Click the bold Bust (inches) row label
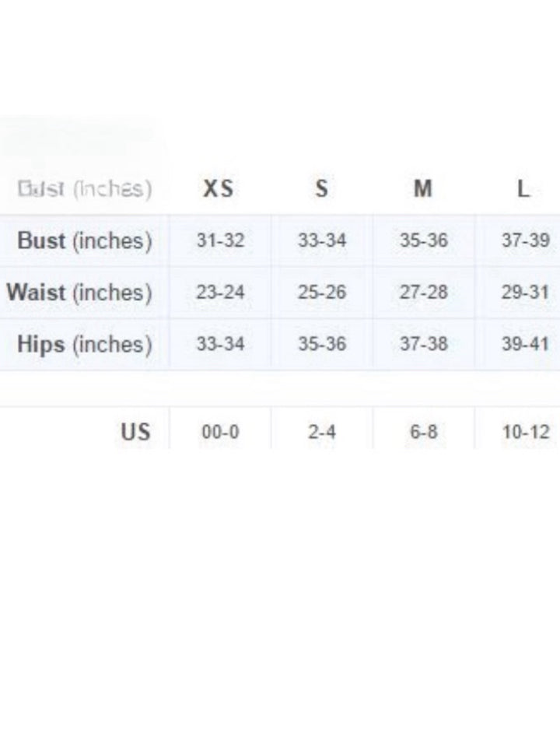560x747 pixels. 85,240
